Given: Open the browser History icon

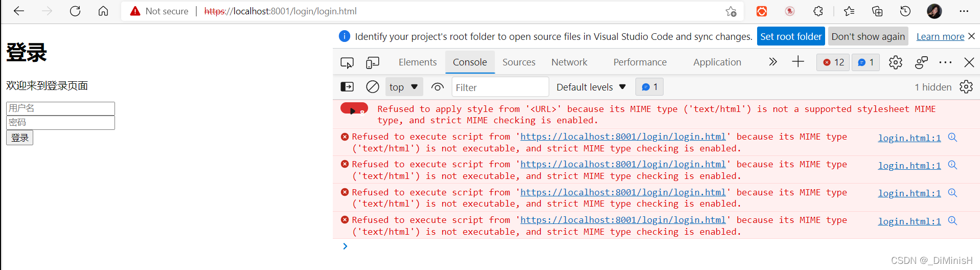Looking at the screenshot, I should 905,11.
